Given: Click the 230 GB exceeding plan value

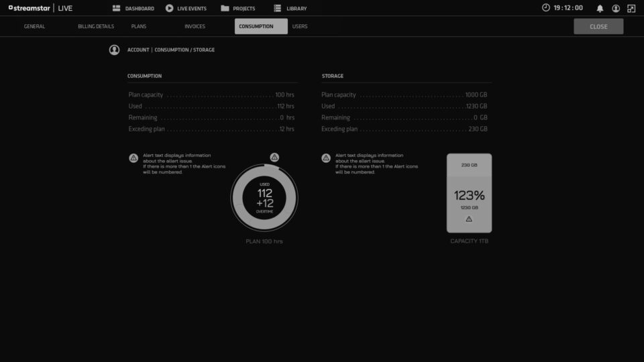Looking at the screenshot, I should pyautogui.click(x=478, y=129).
